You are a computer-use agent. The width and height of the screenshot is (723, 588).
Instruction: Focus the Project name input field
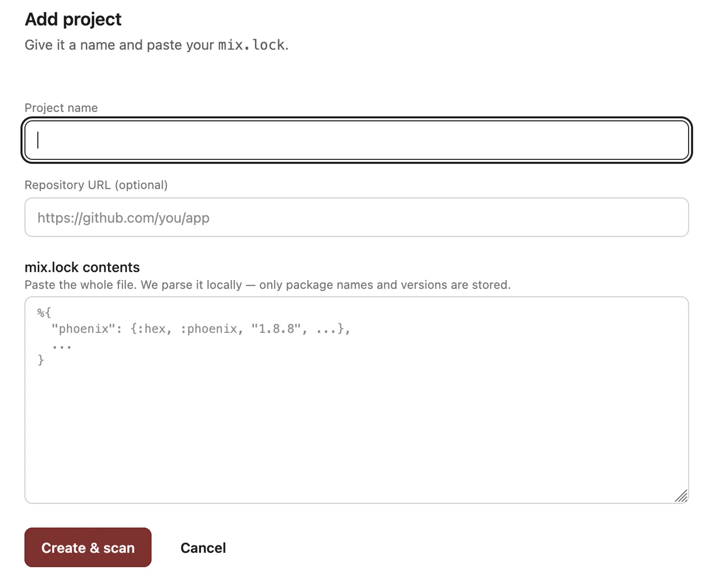pos(357,140)
